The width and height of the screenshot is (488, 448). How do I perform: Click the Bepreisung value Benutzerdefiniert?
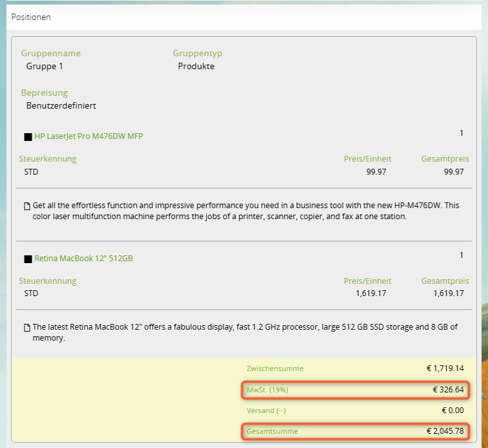pos(61,106)
